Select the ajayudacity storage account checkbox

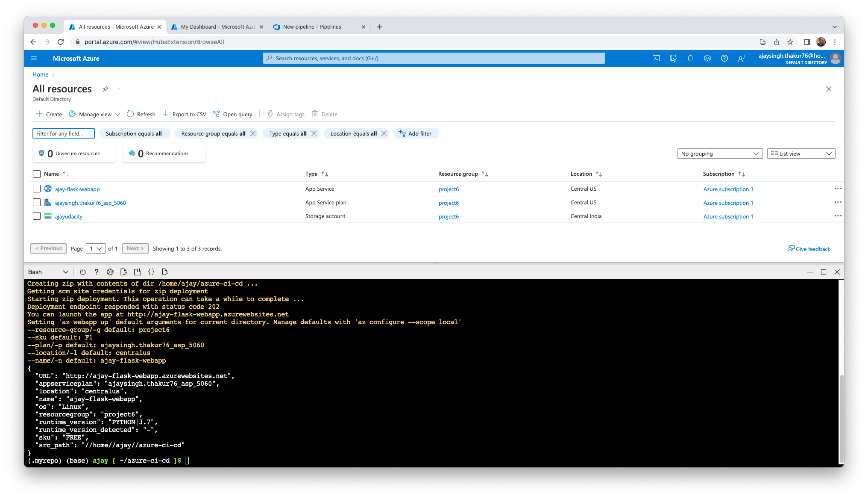coord(37,216)
